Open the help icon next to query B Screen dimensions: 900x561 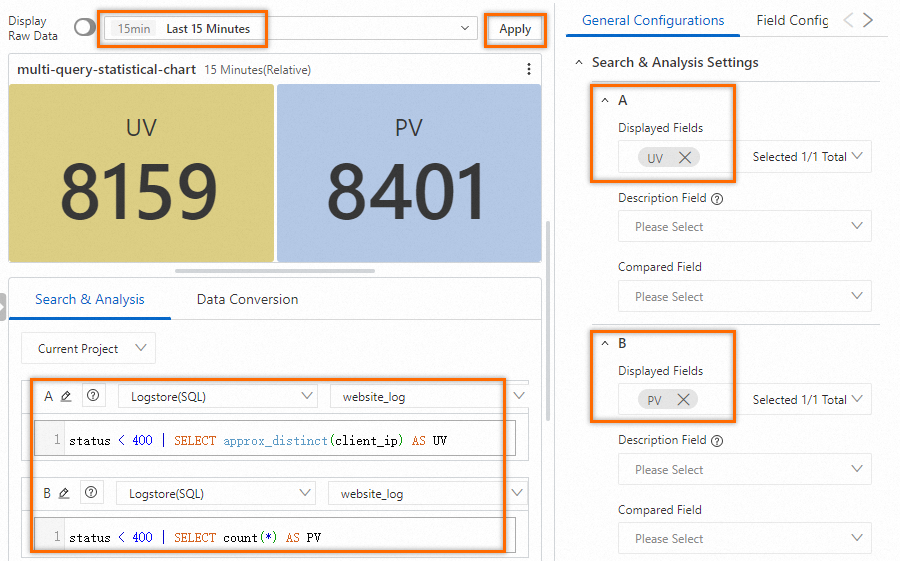click(91, 493)
